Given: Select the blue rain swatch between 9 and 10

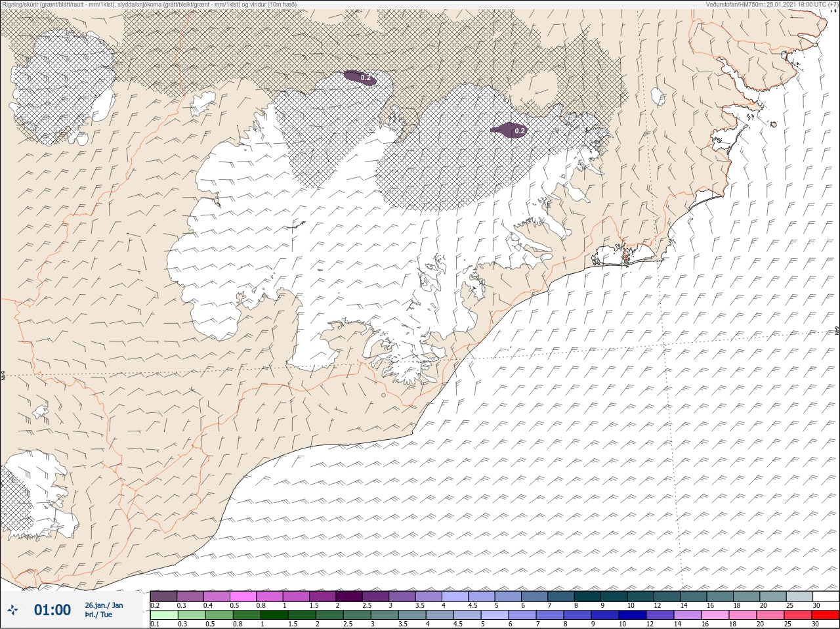Looking at the screenshot, I should (x=606, y=615).
